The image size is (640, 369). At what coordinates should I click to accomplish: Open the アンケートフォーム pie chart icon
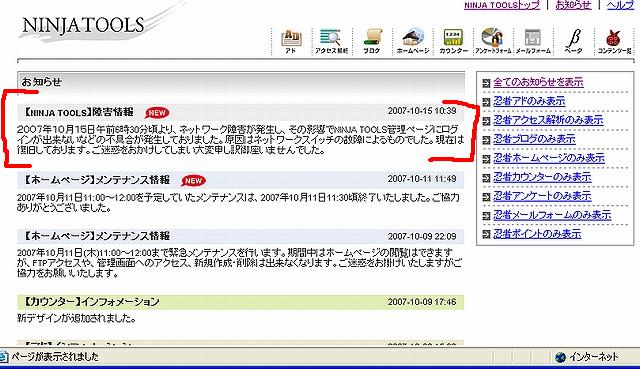(493, 41)
